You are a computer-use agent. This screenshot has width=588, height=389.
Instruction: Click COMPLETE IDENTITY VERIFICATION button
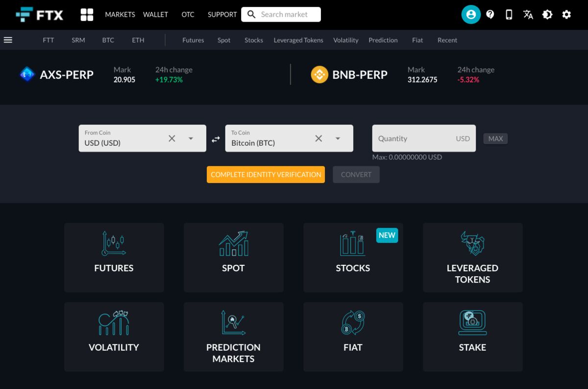[x=265, y=174]
